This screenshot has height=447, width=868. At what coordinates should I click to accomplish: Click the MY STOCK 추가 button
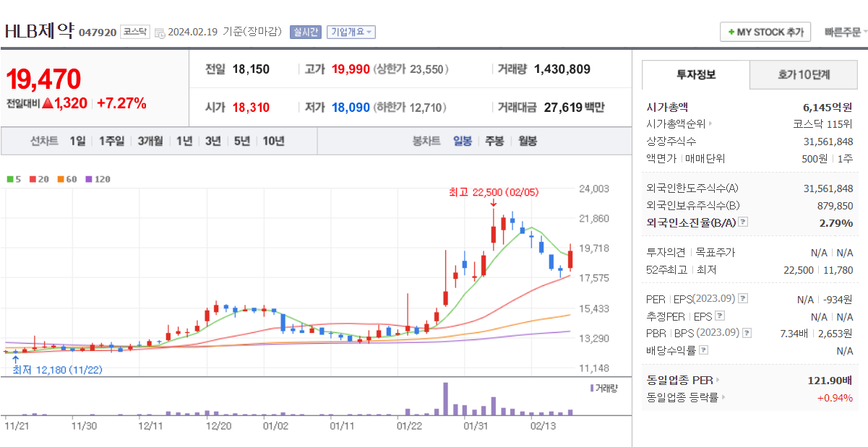(x=765, y=32)
